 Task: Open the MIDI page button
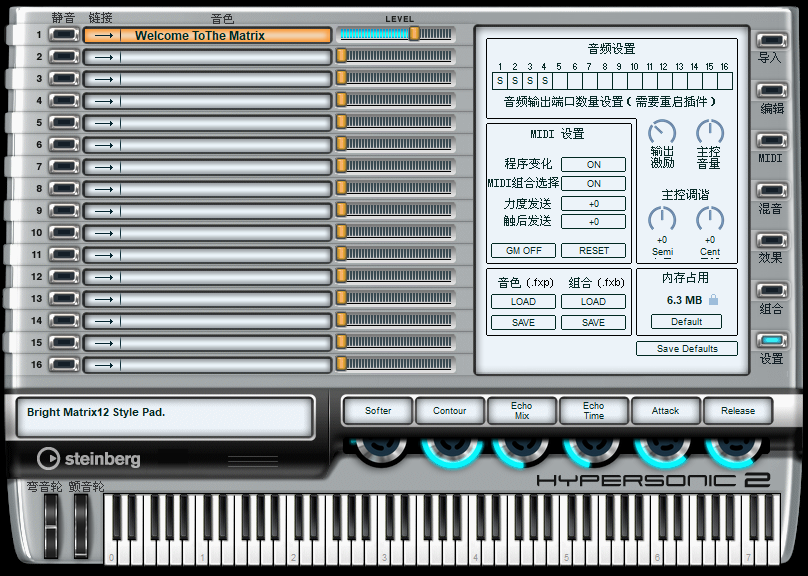[771, 140]
